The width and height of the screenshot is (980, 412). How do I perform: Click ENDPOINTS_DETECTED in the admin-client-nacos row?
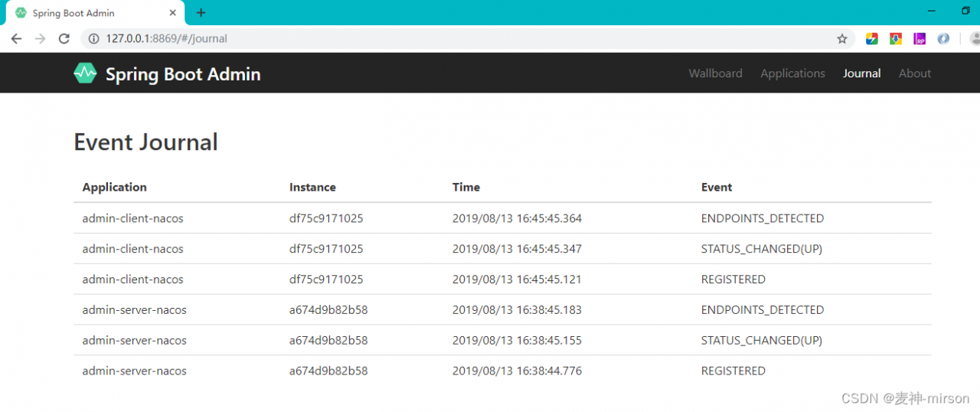pos(763,218)
